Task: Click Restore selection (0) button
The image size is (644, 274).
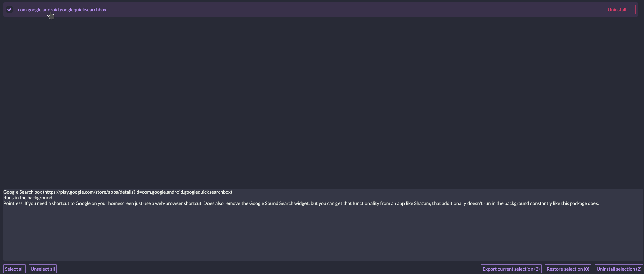Action: 568,269
